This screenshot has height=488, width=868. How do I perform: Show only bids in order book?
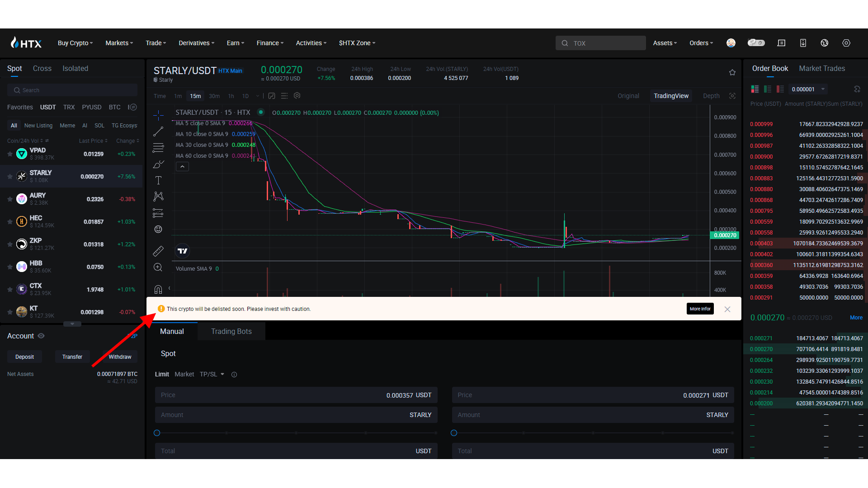(x=768, y=89)
